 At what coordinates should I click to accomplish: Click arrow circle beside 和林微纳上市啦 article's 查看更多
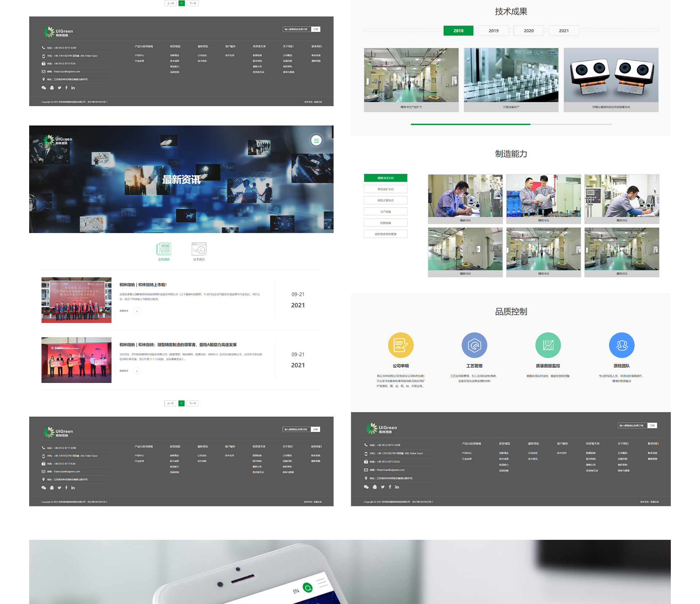coord(137,311)
